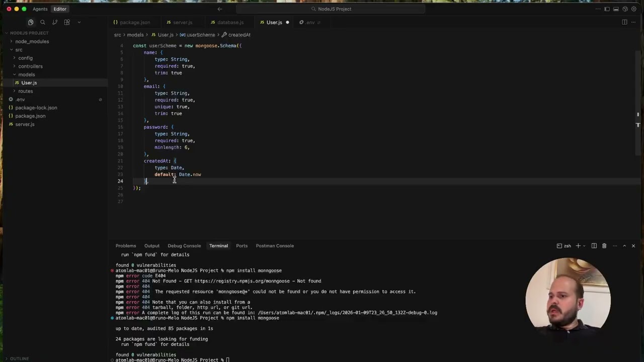Click 'User.js' in the breadcrumb
The height and width of the screenshot is (362, 644).
166,35
